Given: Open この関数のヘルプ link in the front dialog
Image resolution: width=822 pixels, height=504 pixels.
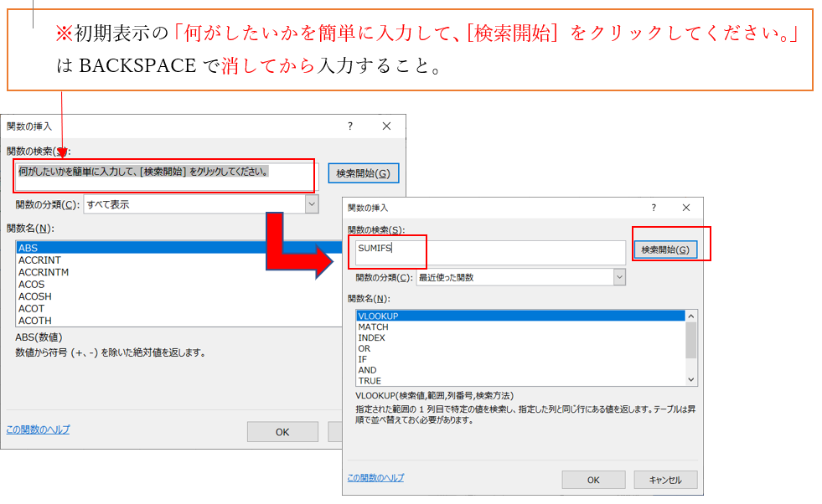Looking at the screenshot, I should [x=375, y=477].
